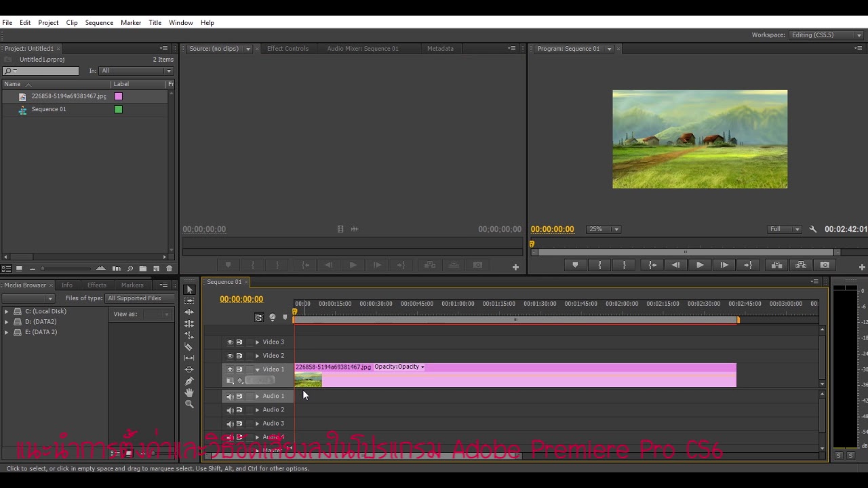Select the Ripple Edit tool
868x488 pixels.
pos(189,312)
